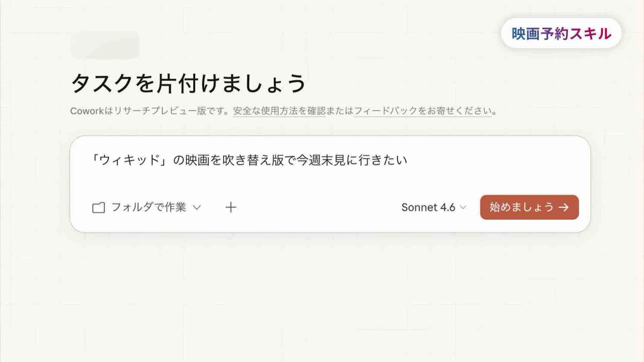Click the 始めましょう button text

(522, 207)
